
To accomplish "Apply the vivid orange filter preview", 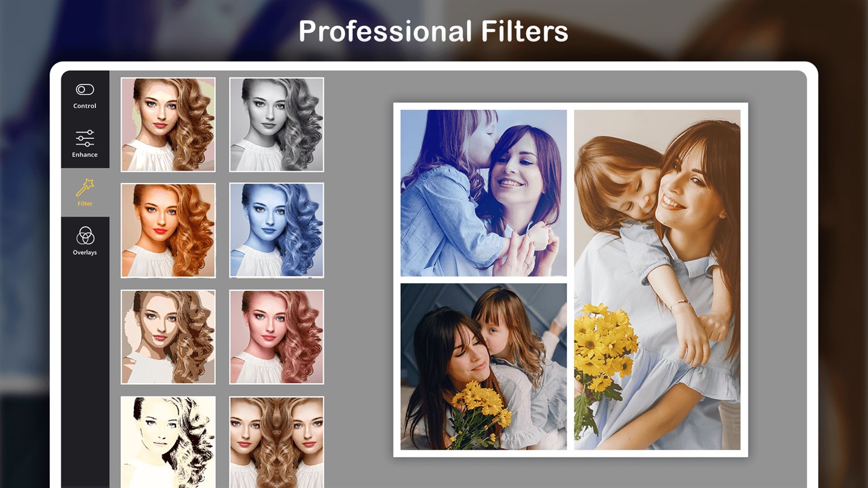I will click(x=168, y=230).
